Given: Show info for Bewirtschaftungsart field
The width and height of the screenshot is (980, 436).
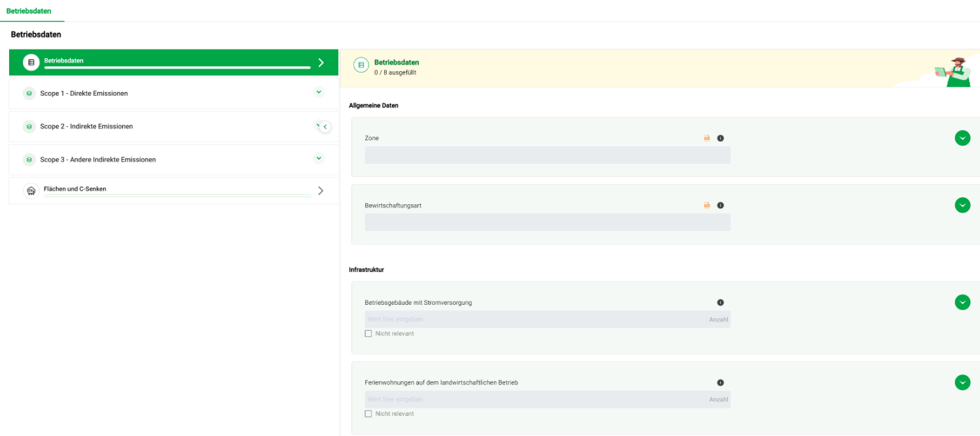Looking at the screenshot, I should point(721,206).
